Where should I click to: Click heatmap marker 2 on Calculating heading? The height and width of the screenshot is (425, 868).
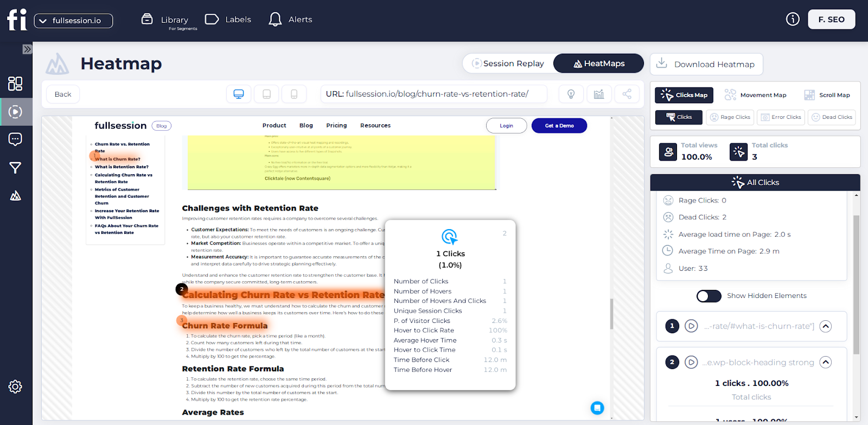point(181,289)
